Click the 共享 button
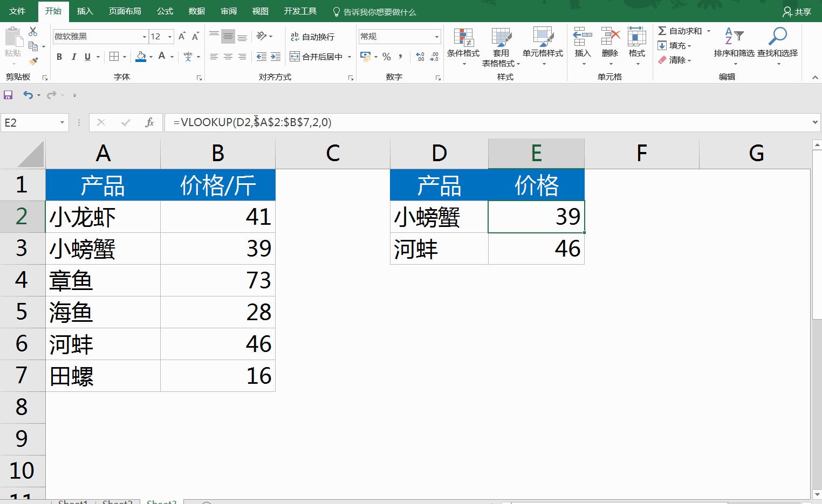Viewport: 822px width, 504px height. point(797,11)
